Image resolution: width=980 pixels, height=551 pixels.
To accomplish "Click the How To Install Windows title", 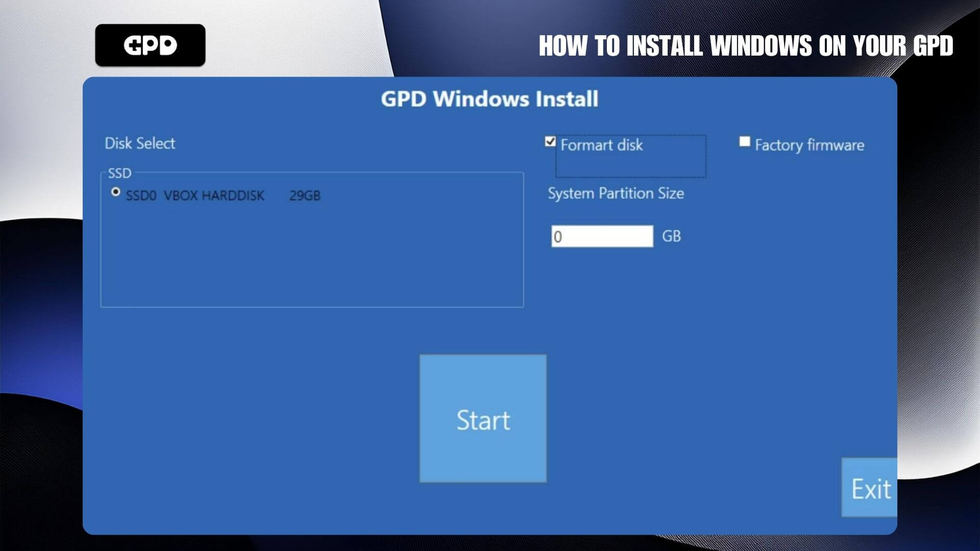I will [x=746, y=46].
